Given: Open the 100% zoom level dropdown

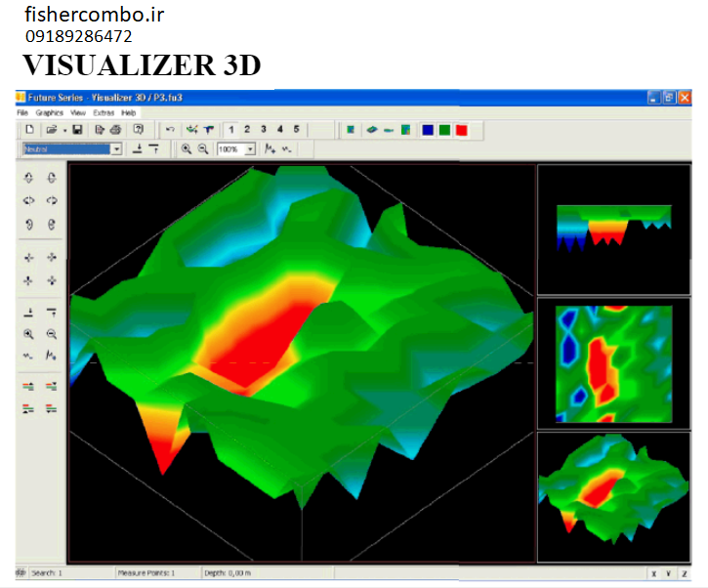Looking at the screenshot, I should point(250,149).
